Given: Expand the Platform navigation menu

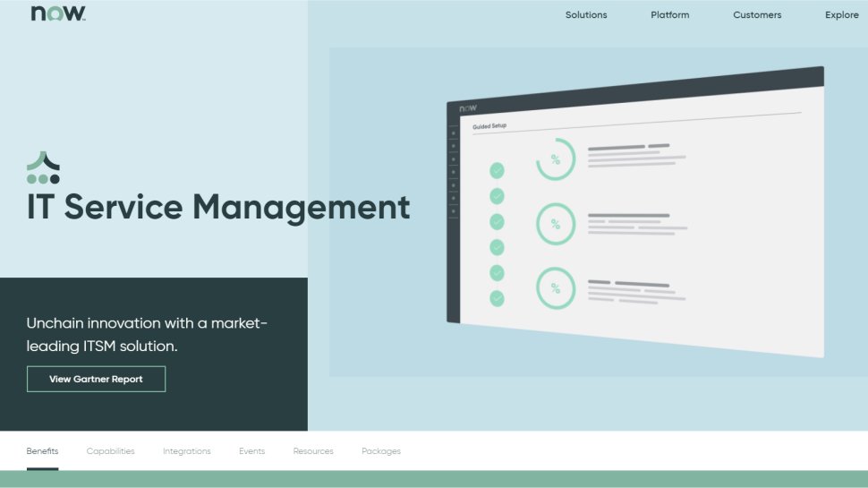Looking at the screenshot, I should coord(669,15).
